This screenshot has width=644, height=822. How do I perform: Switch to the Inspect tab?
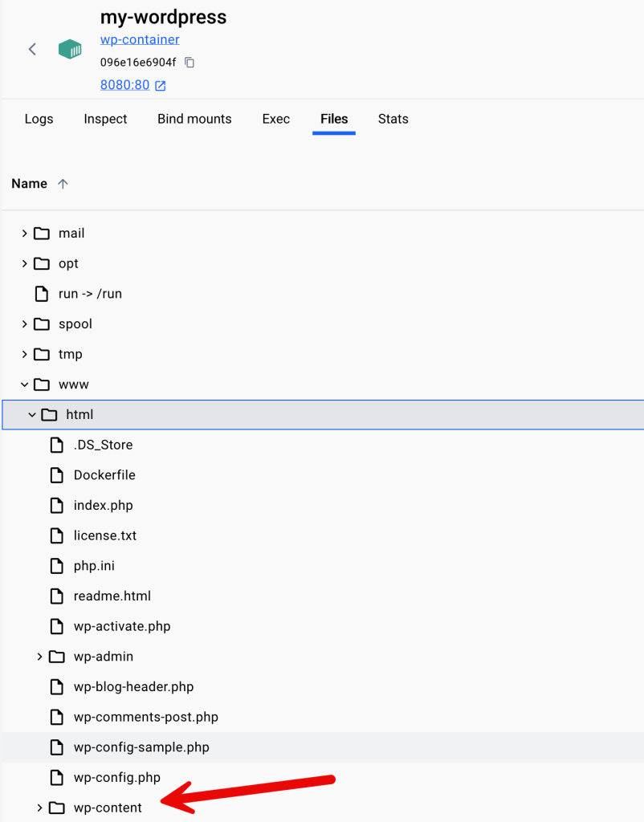pos(105,119)
